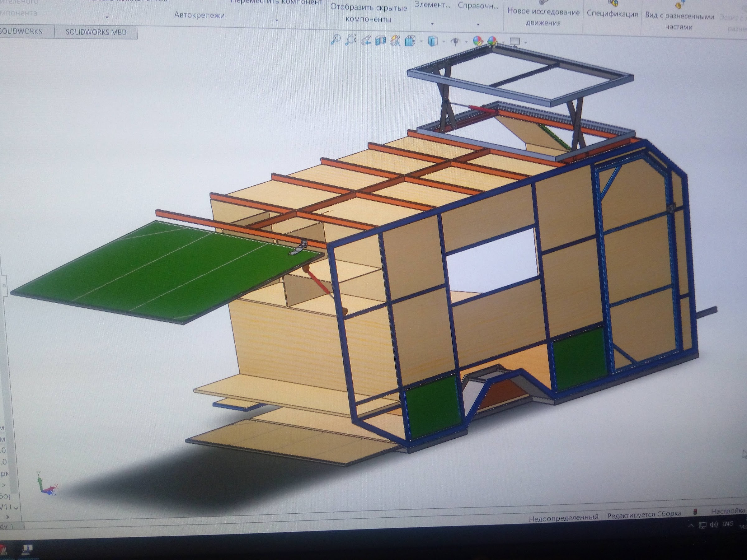Open the Apply Scene dropdown arrow
The height and width of the screenshot is (560, 747).
pyautogui.click(x=503, y=43)
